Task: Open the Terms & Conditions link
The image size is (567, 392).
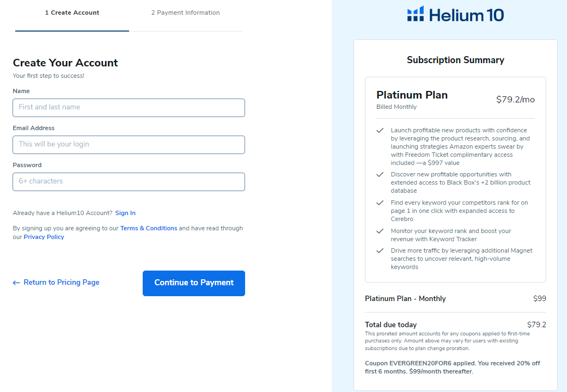Action: [149, 229]
